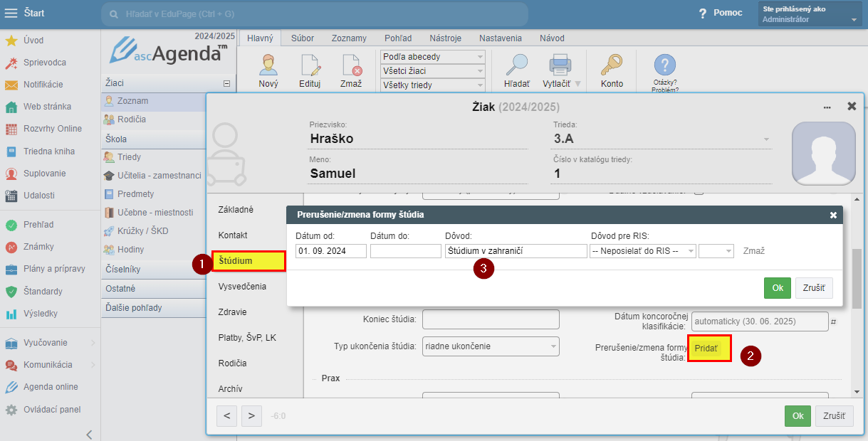Open Ovládací panel gear icon
868x441 pixels.
11,410
